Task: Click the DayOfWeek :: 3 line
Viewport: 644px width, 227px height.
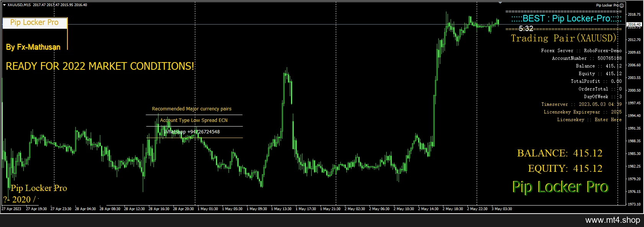Action: point(603,97)
